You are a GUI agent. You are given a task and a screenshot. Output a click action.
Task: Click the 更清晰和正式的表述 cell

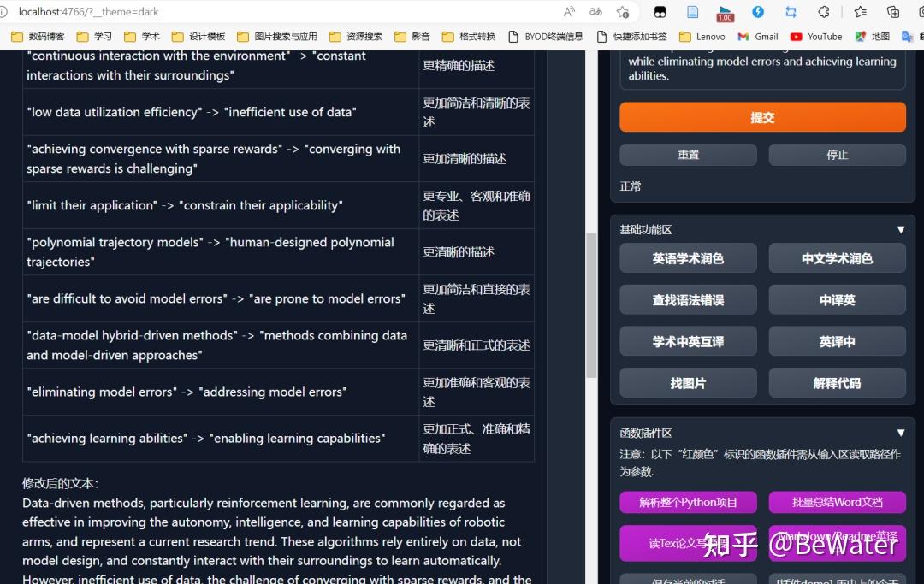tap(477, 345)
